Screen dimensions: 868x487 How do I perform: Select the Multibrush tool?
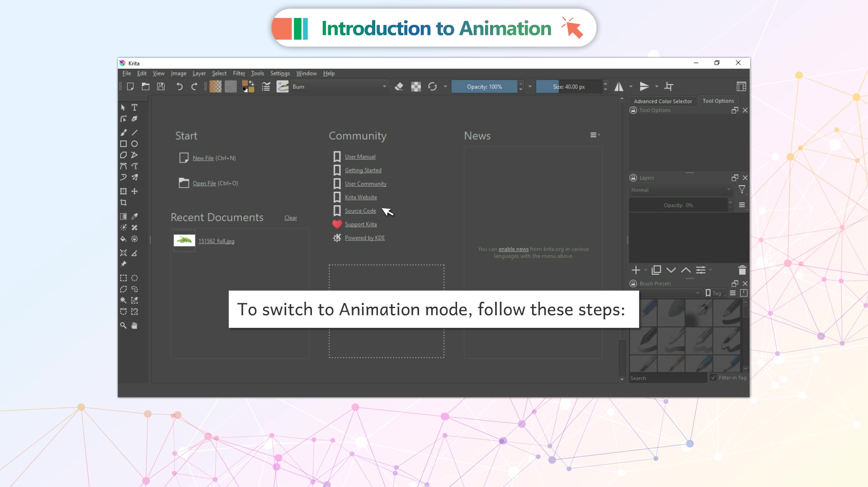(134, 178)
